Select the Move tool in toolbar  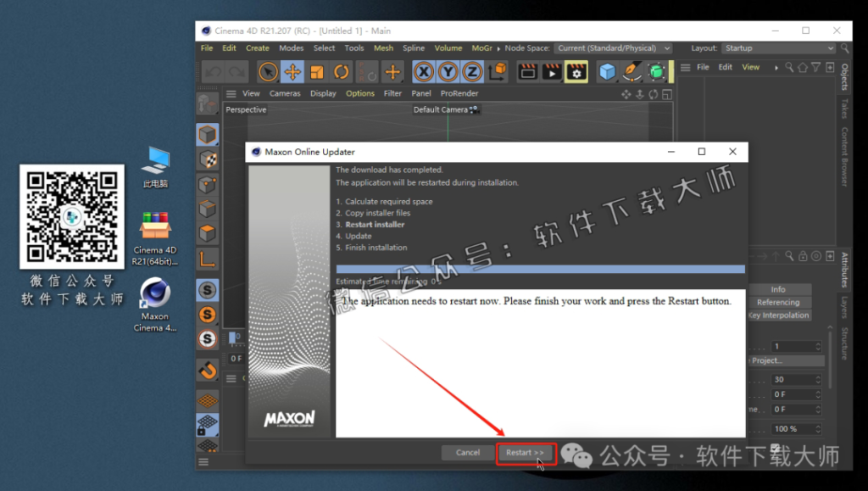[292, 72]
